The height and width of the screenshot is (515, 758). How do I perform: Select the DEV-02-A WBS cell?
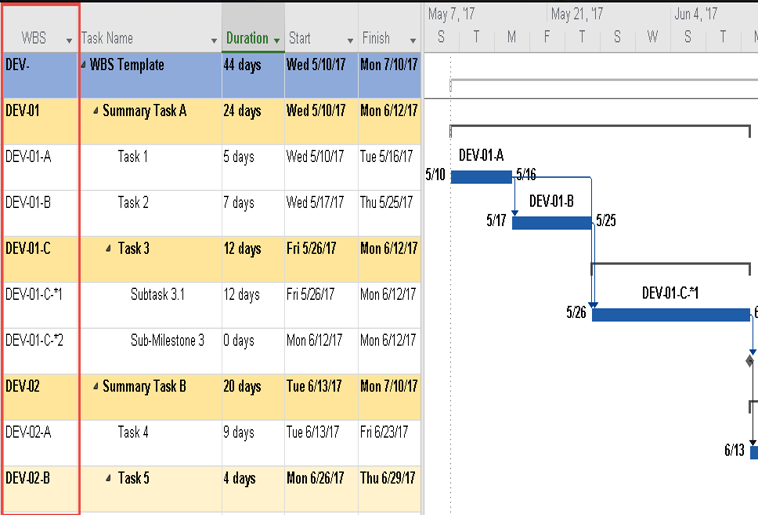(x=40, y=433)
